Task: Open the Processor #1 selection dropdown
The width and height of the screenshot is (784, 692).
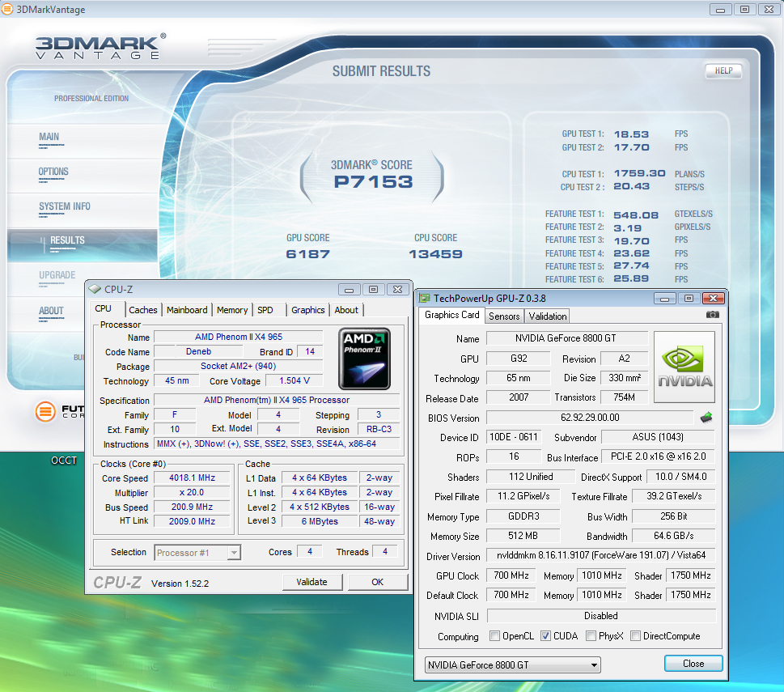Action: 197,553
